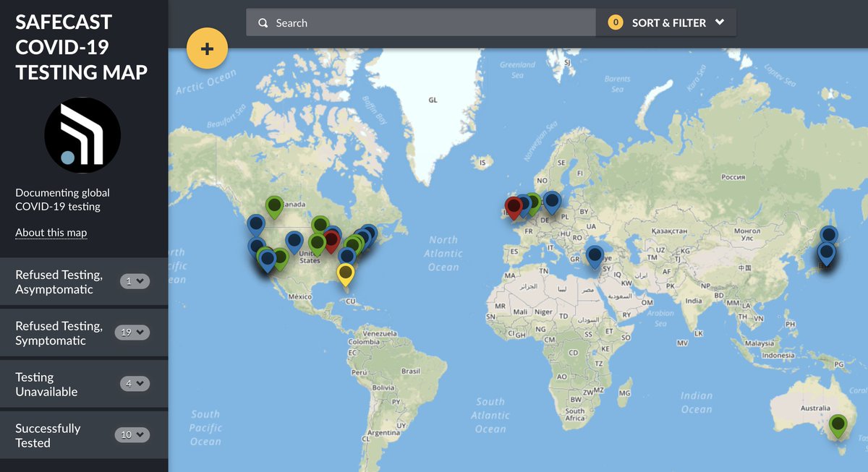This screenshot has height=472, width=868.
Task: Open the Successfully Tested category
Action: 84,436
